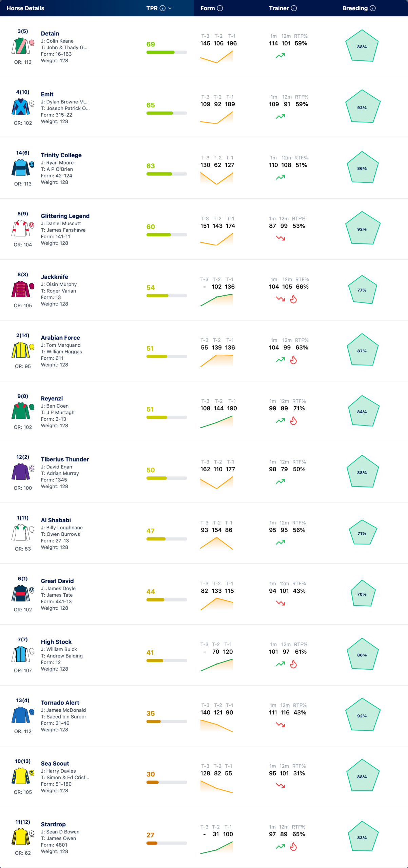Viewport: 408px width, 868px height.
Task: Click Emit's 92% breeding pentagon
Action: point(362,107)
